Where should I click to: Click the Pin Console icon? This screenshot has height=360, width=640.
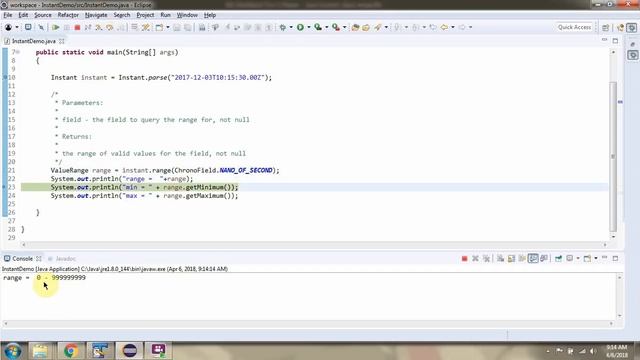click(x=558, y=258)
